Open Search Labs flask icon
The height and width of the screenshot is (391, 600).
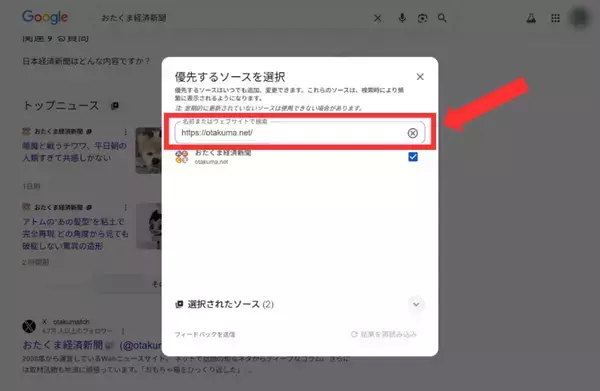point(531,18)
